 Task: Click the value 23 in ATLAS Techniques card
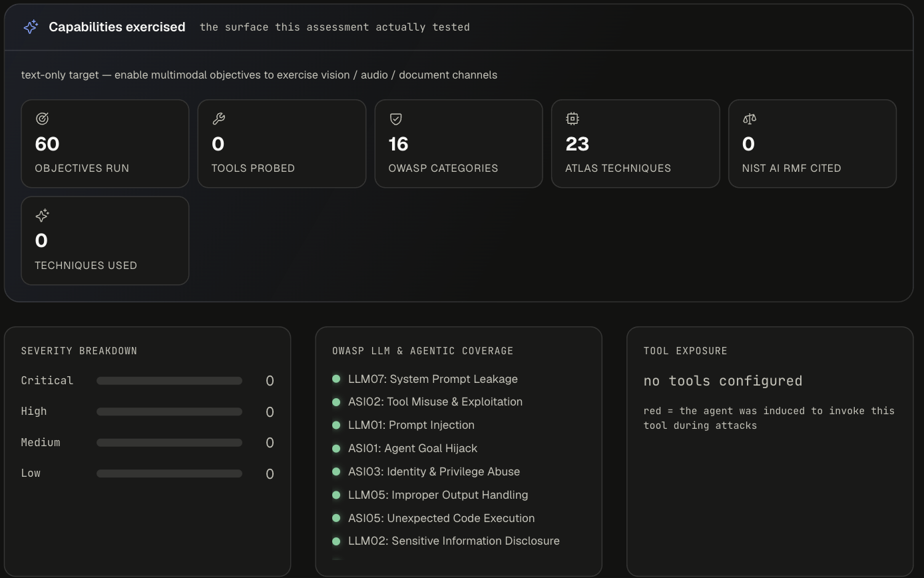(x=577, y=144)
